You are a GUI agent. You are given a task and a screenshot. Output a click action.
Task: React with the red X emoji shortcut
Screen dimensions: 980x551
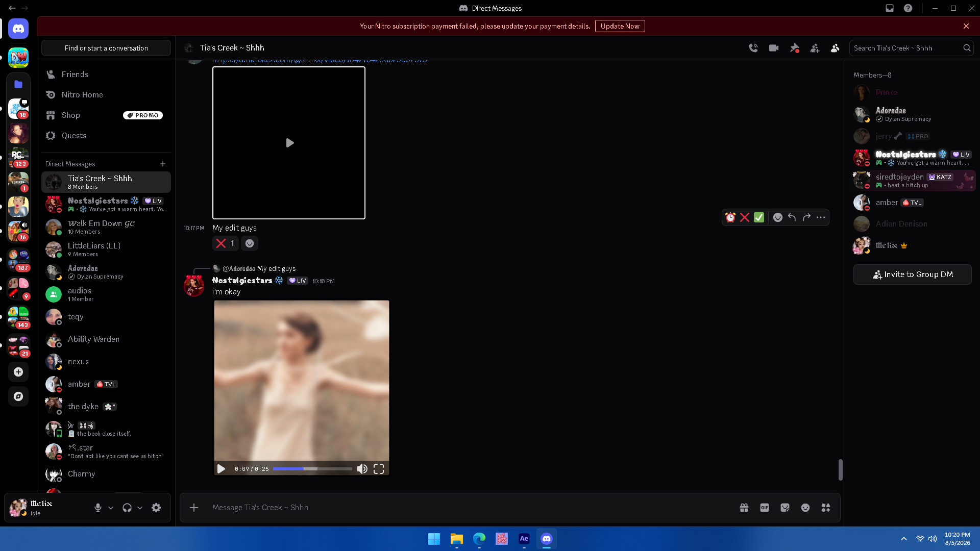click(745, 217)
